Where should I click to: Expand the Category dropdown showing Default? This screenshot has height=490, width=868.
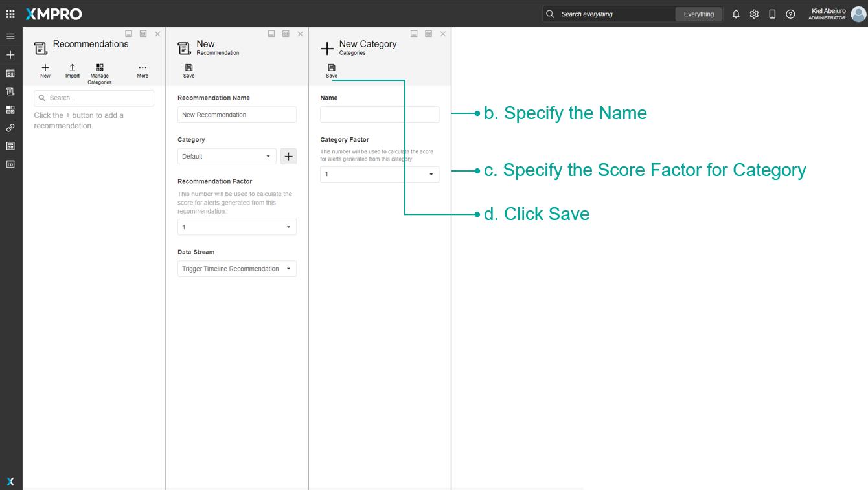[227, 156]
